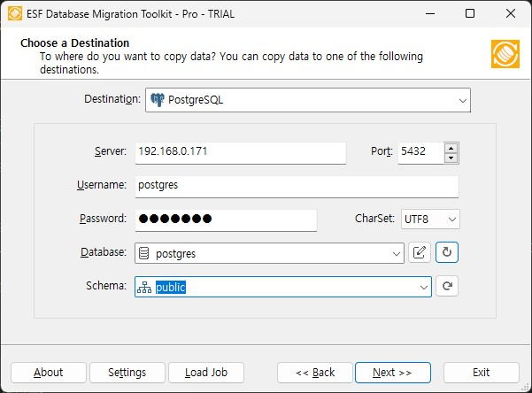Click the orange ESF logo in header
Viewport: 532px width, 393px height.
tap(505, 54)
